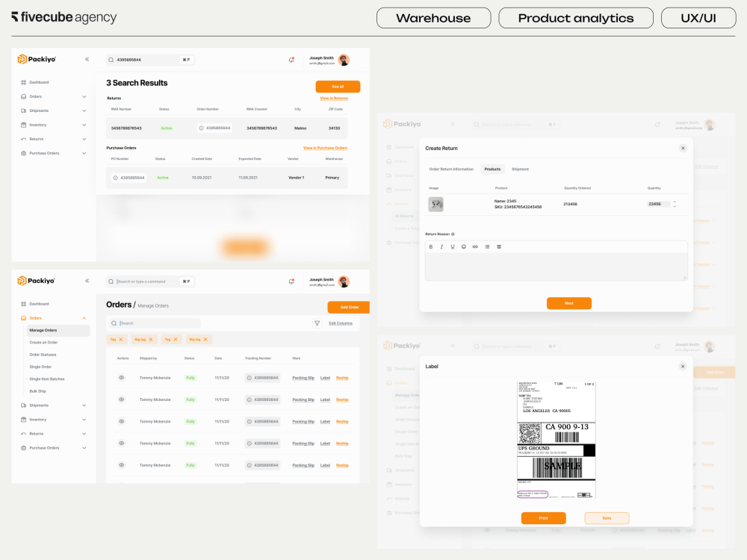This screenshot has width=747, height=560.
Task: Collapse sidebar in the Search Results panel
Action: point(87,60)
